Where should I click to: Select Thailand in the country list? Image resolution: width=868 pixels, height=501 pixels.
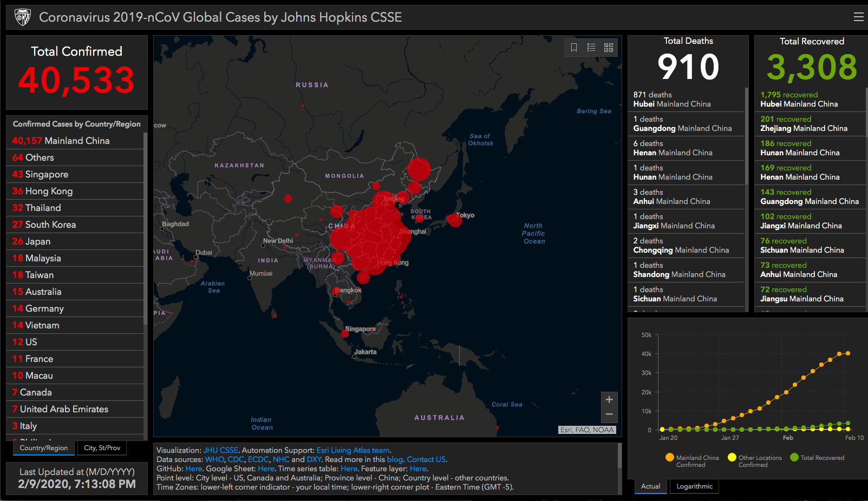point(75,208)
